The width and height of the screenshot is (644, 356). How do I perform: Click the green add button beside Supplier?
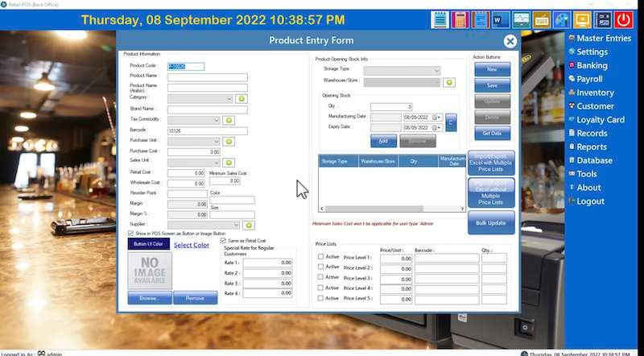[249, 226]
